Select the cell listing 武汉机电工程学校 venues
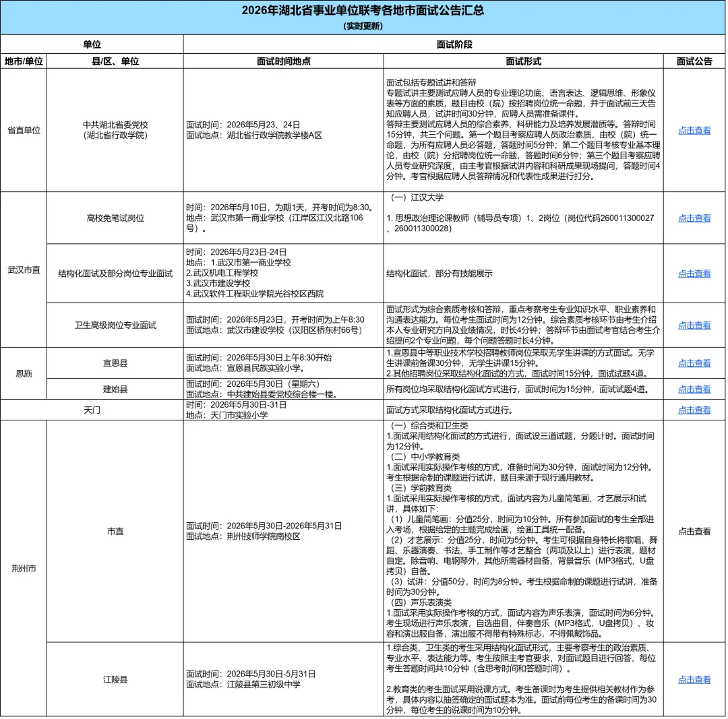 click(283, 274)
